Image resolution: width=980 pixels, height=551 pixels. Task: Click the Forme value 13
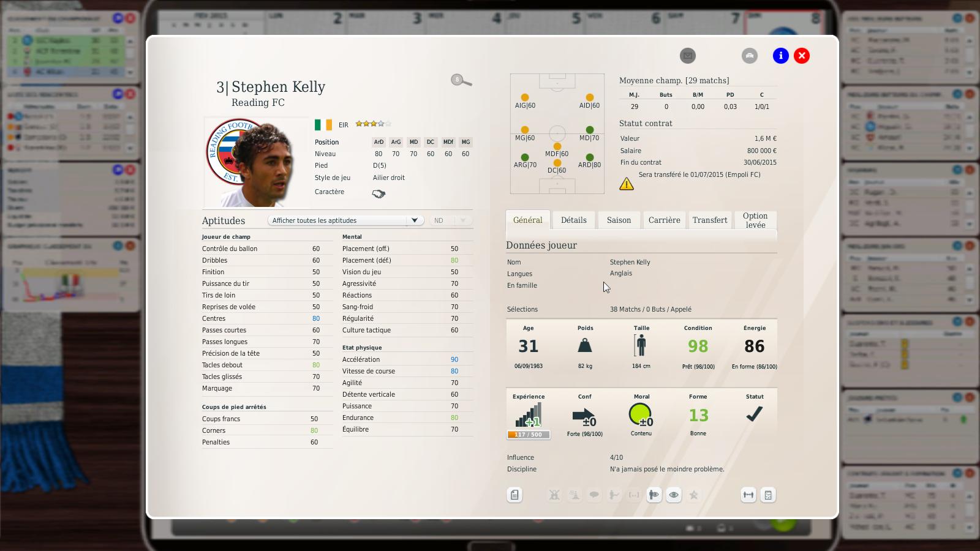[x=698, y=416]
